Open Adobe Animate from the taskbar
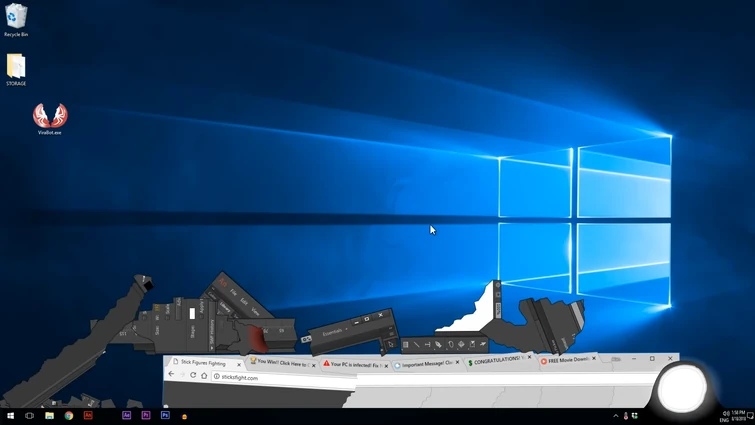The image size is (755, 425). [88, 415]
